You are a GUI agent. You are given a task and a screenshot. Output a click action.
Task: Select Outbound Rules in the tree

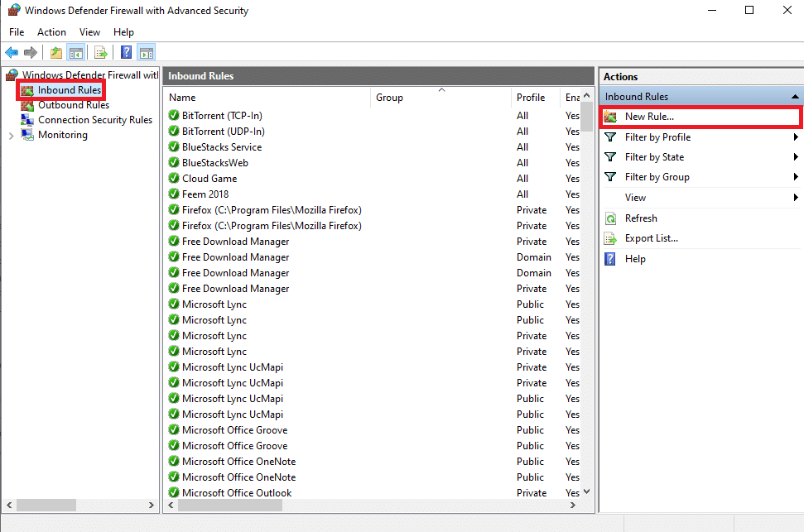pyautogui.click(x=74, y=105)
